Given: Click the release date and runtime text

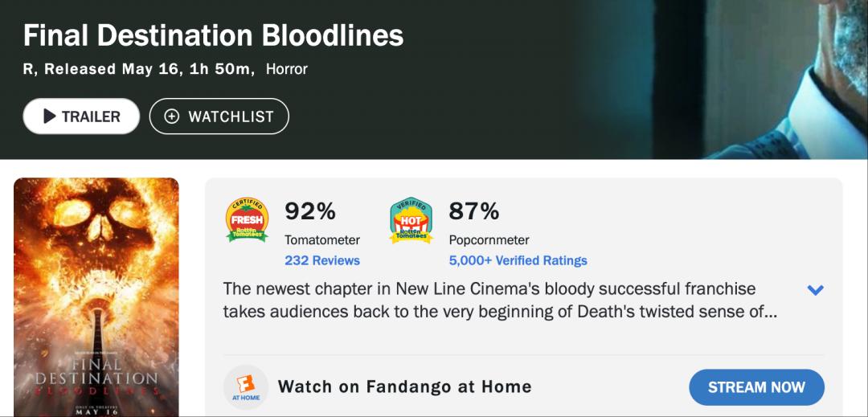Looking at the screenshot, I should pos(137,69).
